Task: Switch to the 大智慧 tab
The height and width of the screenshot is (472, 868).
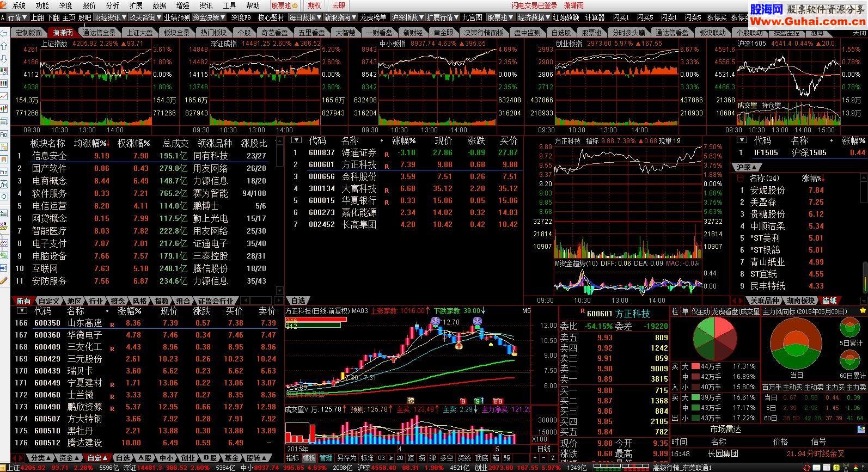Action: [345, 33]
